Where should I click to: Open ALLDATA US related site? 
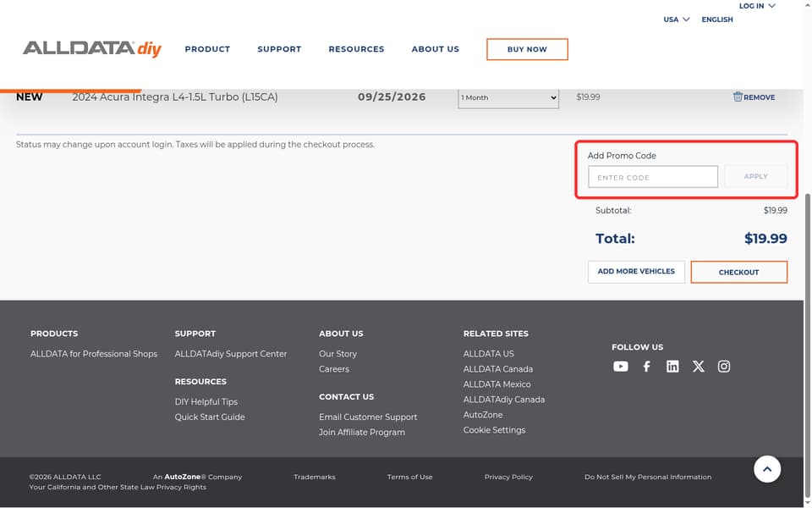tap(488, 354)
